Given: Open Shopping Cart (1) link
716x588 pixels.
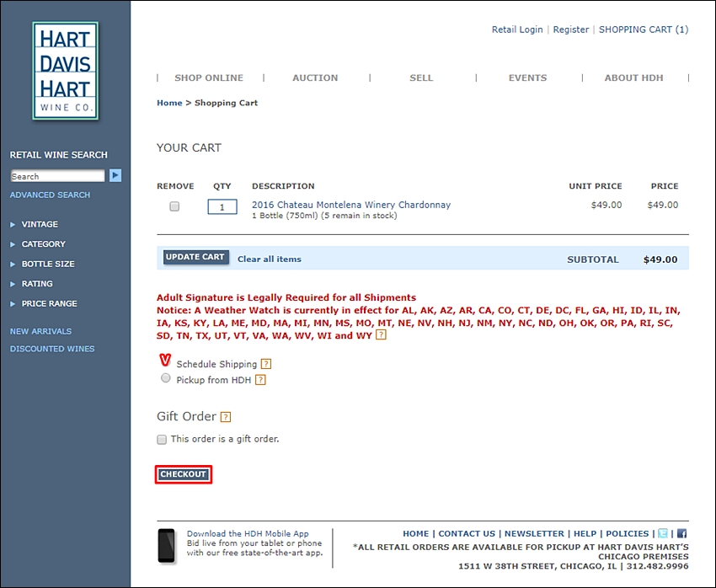Looking at the screenshot, I should (644, 29).
